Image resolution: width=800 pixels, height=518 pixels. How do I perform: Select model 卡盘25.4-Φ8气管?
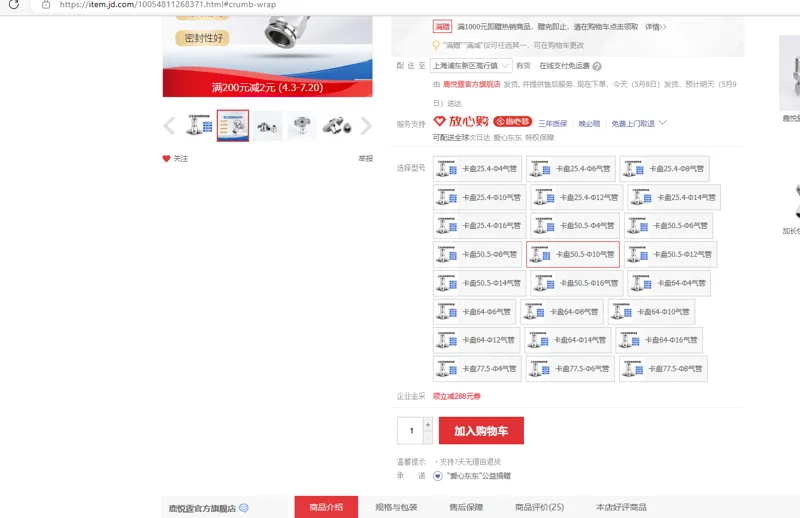665,169
